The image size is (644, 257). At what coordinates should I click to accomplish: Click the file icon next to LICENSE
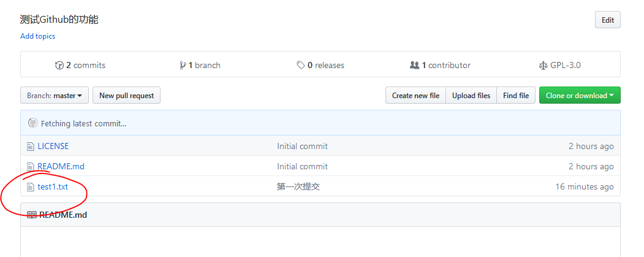pos(30,146)
